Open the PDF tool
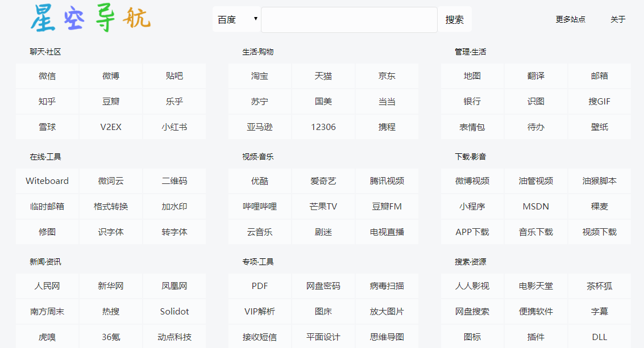This screenshot has height=348, width=644. (260, 286)
